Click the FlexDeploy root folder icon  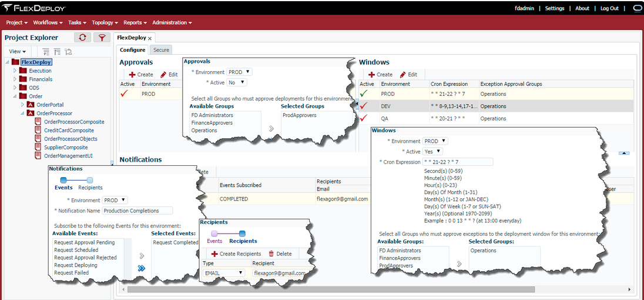15,62
